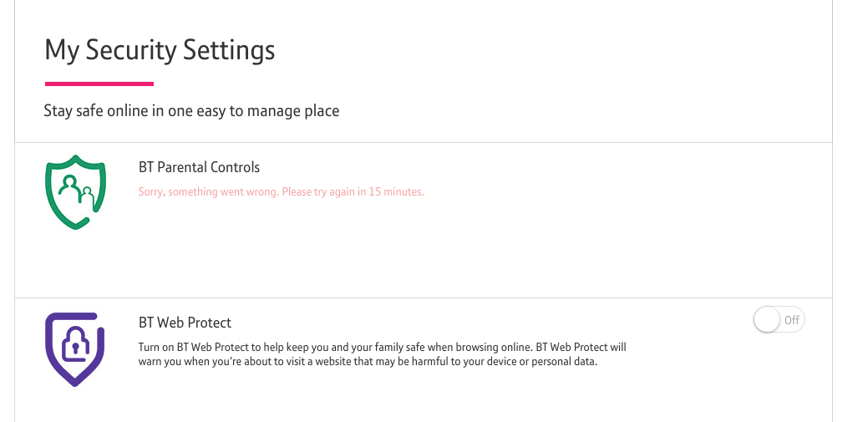Viewport: 868px width, 422px height.
Task: Click the "warn you when you're about" description line
Action: (x=368, y=362)
